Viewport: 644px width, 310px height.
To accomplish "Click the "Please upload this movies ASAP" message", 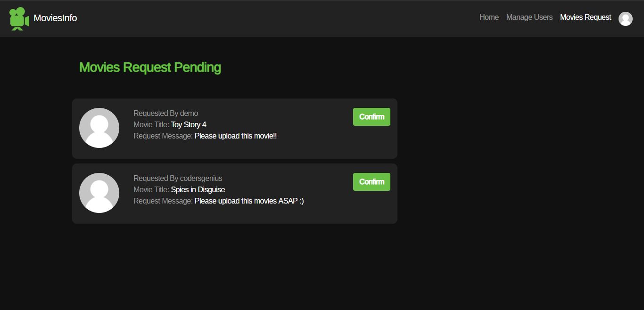I will point(249,201).
